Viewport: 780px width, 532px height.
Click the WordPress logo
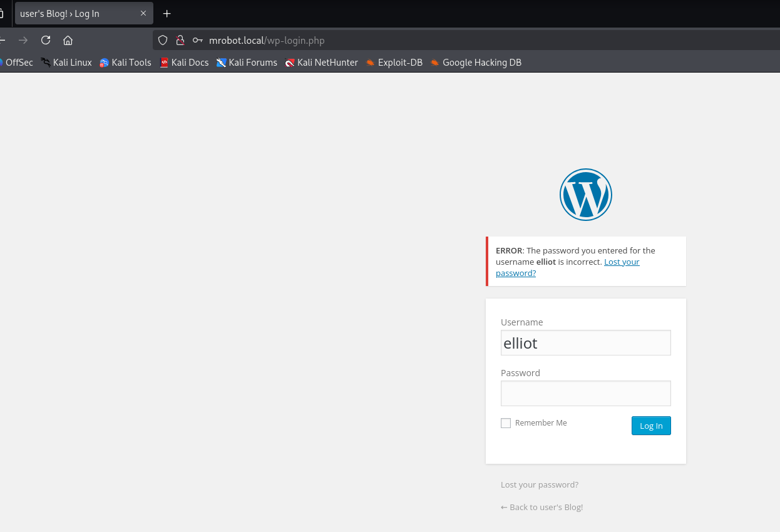point(585,195)
